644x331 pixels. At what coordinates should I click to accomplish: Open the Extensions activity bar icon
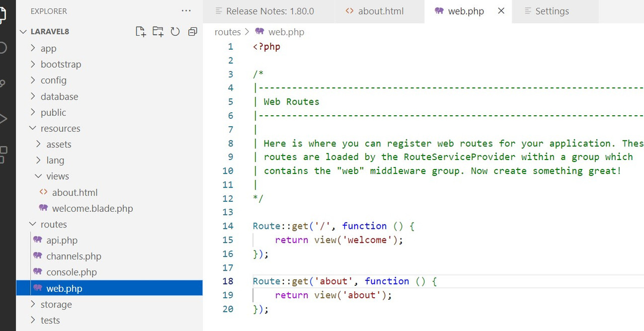pos(3,154)
